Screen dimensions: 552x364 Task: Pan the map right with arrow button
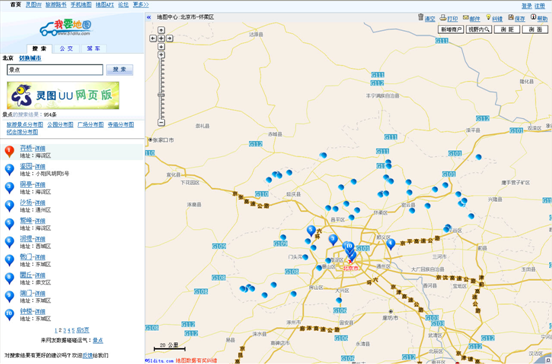(170, 38)
